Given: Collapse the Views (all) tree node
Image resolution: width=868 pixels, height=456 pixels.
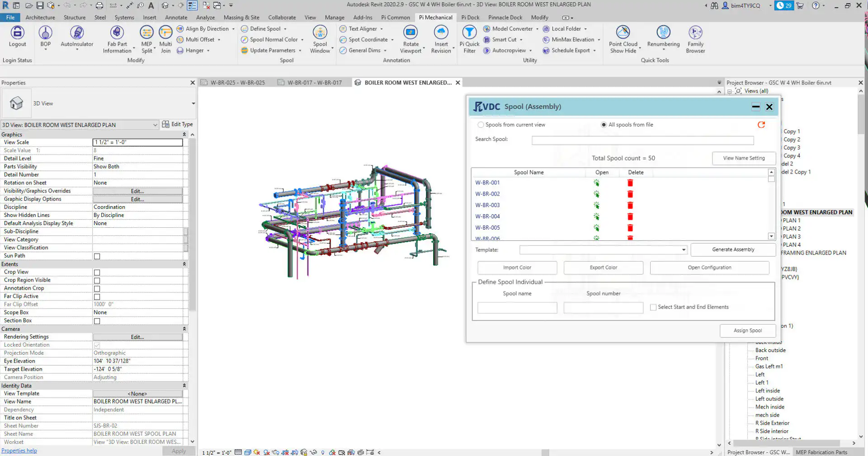Looking at the screenshot, I should tap(730, 91).
